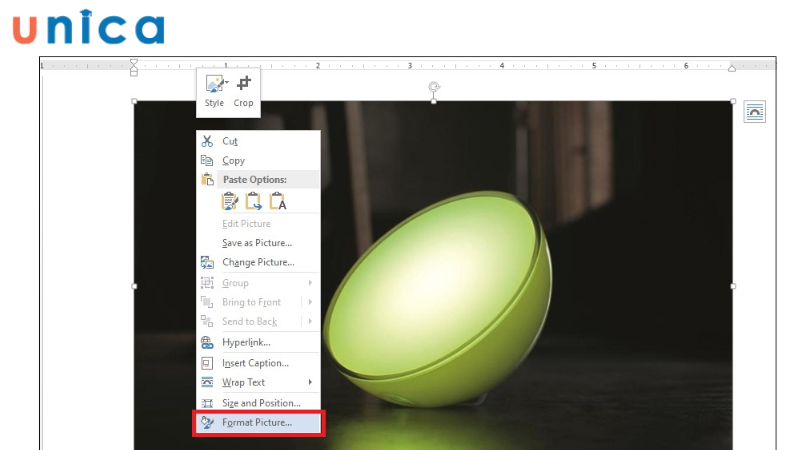Select Cut from the context menu
The image size is (800, 450).
point(230,141)
